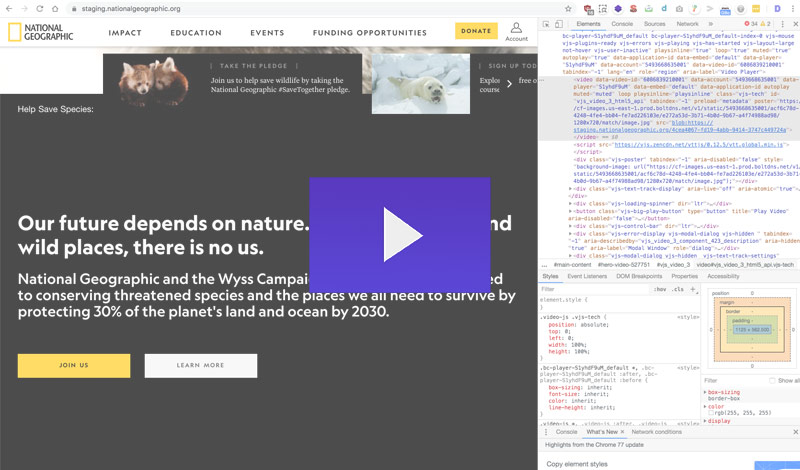This screenshot has height=470, width=800.
Task: Add a new style rule with plus
Action: (x=693, y=289)
